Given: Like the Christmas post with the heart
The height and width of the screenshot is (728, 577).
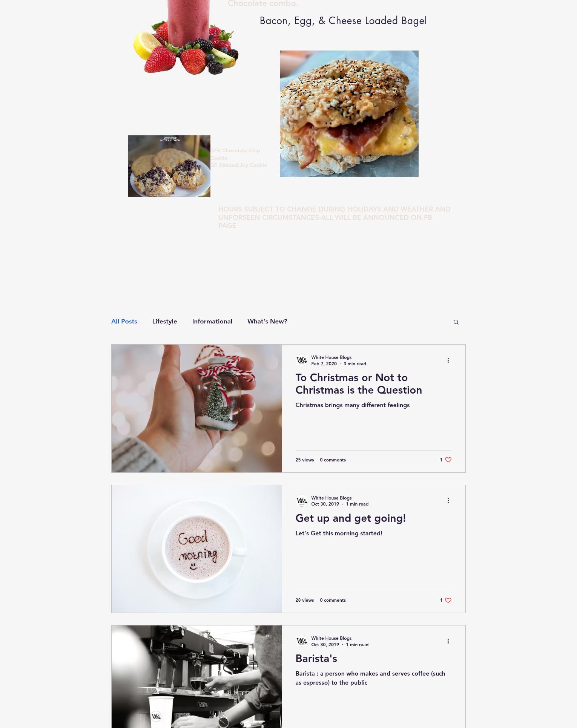Looking at the screenshot, I should click(448, 460).
